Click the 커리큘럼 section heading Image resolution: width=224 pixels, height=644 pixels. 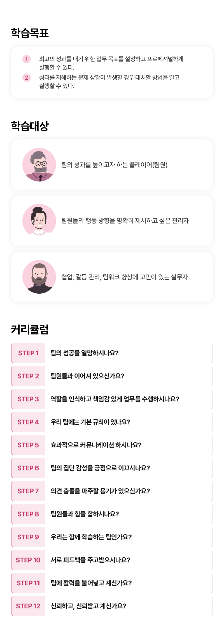30,329
